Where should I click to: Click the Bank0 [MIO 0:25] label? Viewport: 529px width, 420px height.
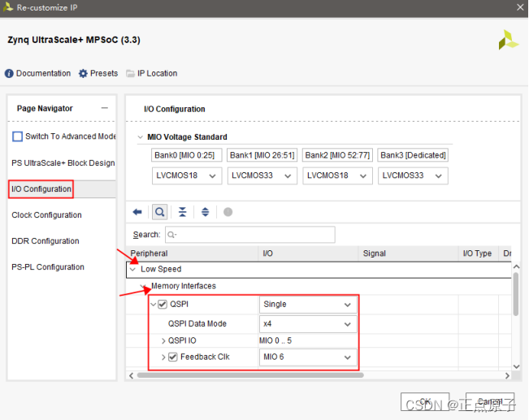[187, 155]
